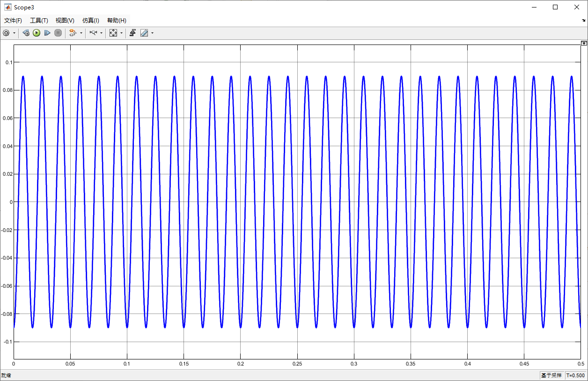Screen dimensions: 588x381
Task: Close the Scope3 window
Action: click(x=577, y=7)
